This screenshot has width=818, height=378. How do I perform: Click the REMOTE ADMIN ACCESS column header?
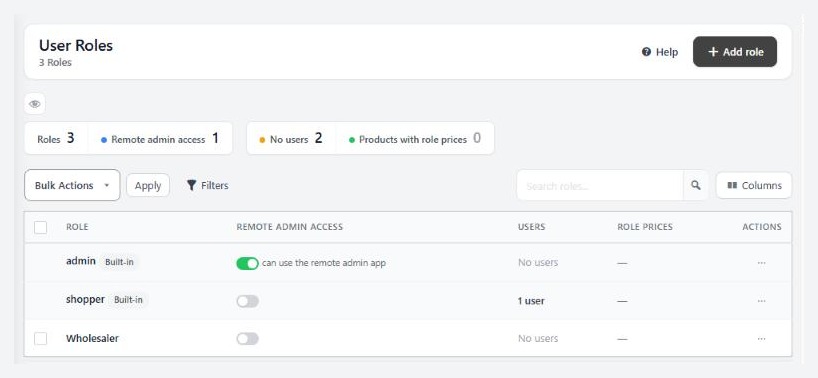(x=290, y=227)
